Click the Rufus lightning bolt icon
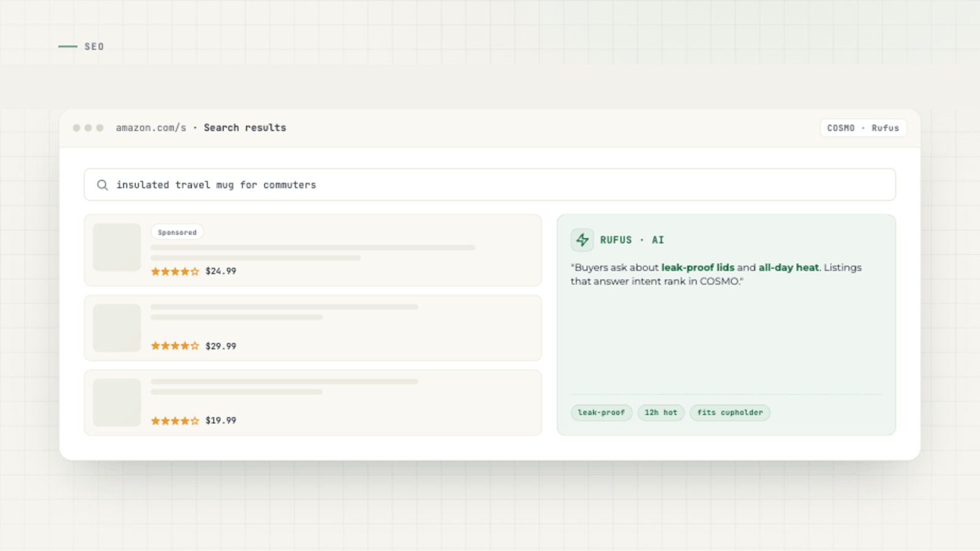This screenshot has width=980, height=551. [582, 240]
